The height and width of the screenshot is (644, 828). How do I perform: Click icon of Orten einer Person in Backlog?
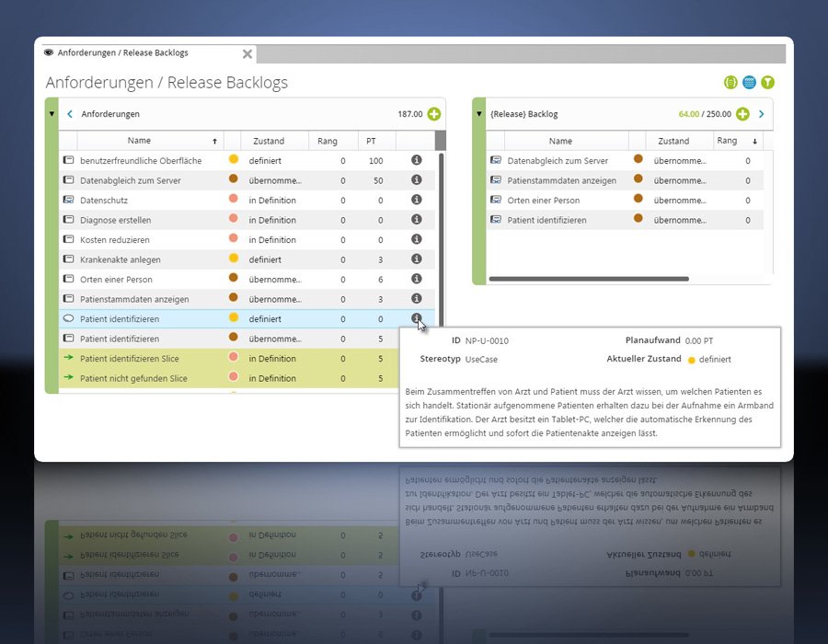click(495, 200)
